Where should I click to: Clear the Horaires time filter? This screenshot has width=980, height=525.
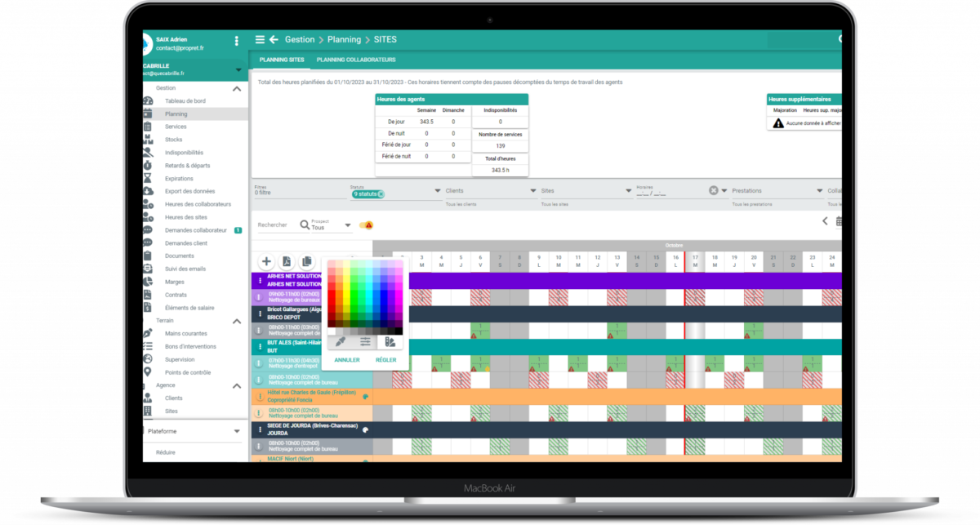(x=713, y=190)
